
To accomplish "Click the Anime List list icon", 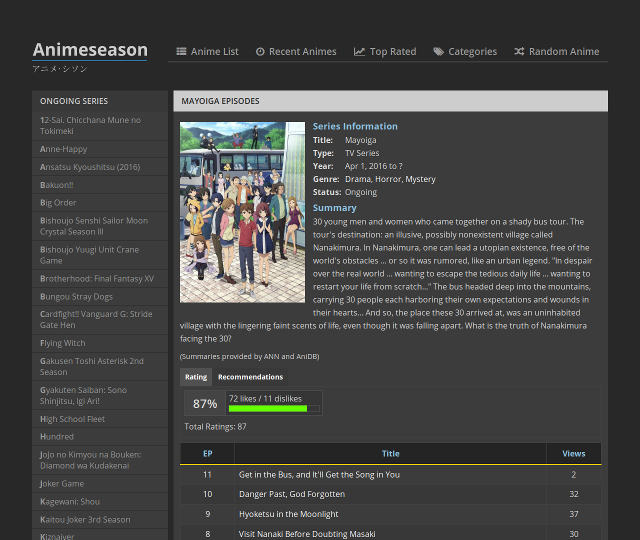I will 181,51.
